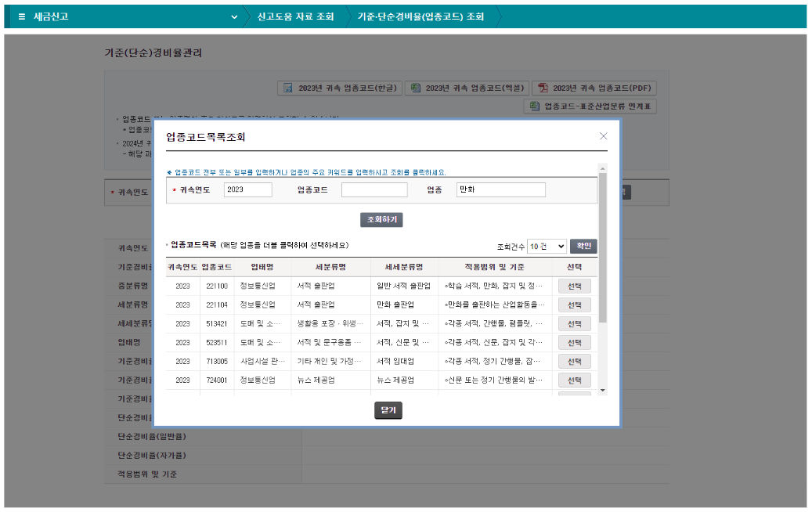812x512 pixels.
Task: Click 선택 on the 업종코드 221100 row
Action: point(574,286)
